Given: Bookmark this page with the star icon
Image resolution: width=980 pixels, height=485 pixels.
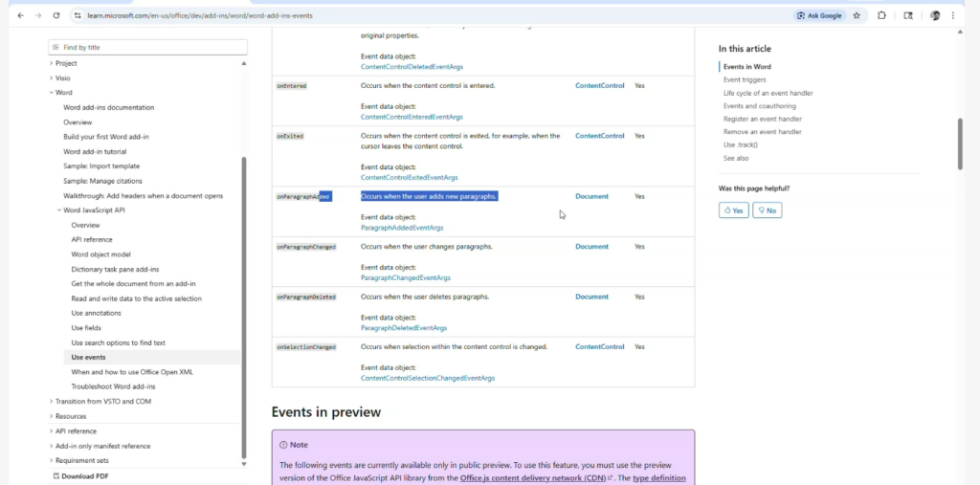Looking at the screenshot, I should [x=857, y=15].
